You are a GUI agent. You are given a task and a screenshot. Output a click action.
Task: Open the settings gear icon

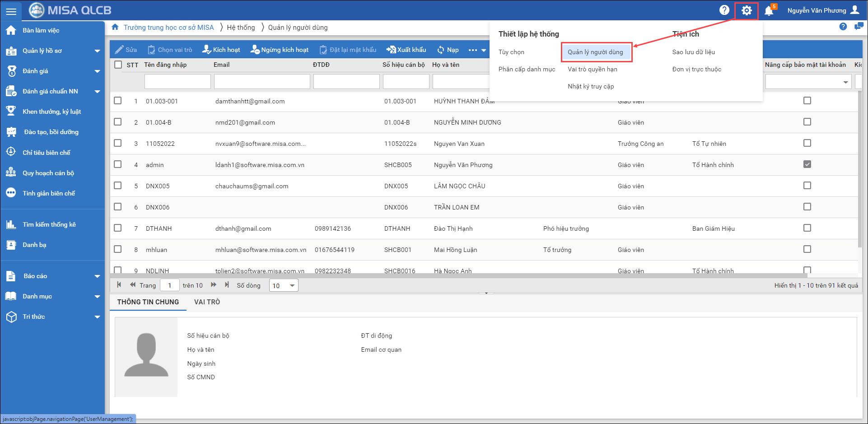pyautogui.click(x=747, y=10)
